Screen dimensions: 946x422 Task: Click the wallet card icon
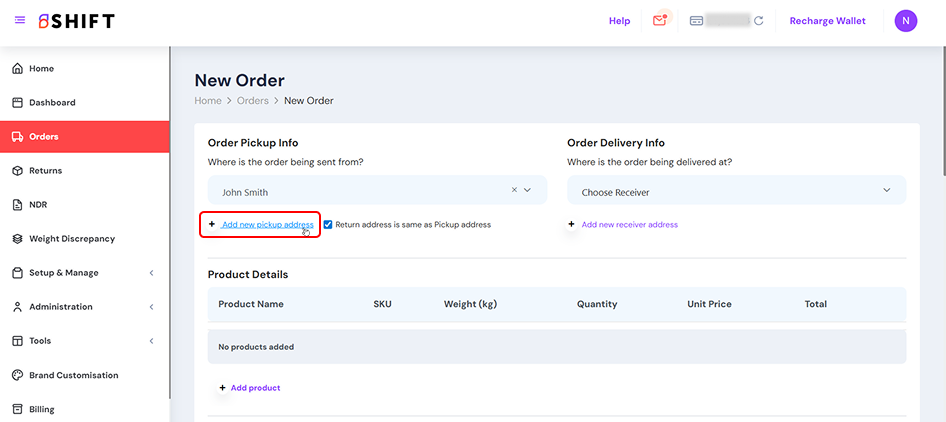coord(696,20)
